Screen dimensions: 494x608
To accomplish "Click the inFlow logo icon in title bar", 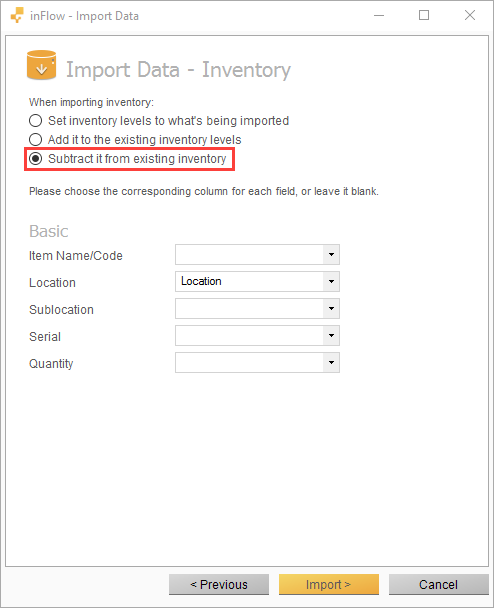I will (17, 16).
